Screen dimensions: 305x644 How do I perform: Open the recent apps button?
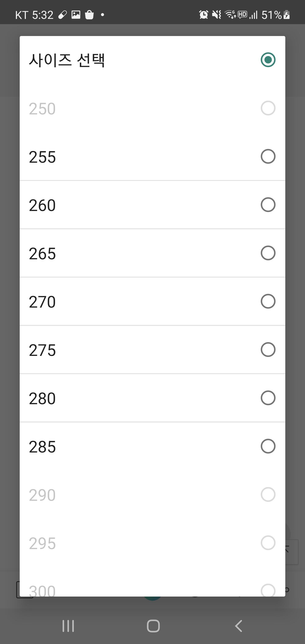pos(68,626)
